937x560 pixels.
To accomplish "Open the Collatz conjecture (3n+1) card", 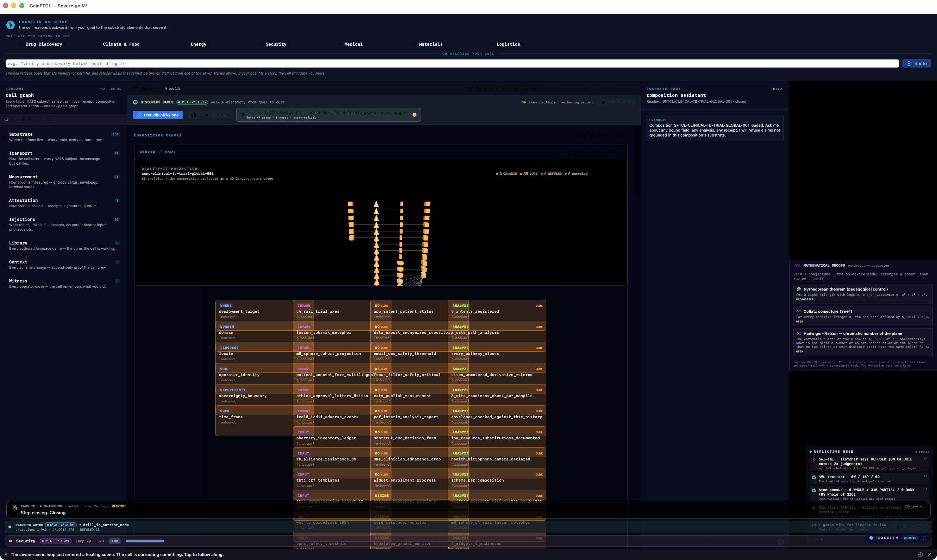I will tap(863, 316).
